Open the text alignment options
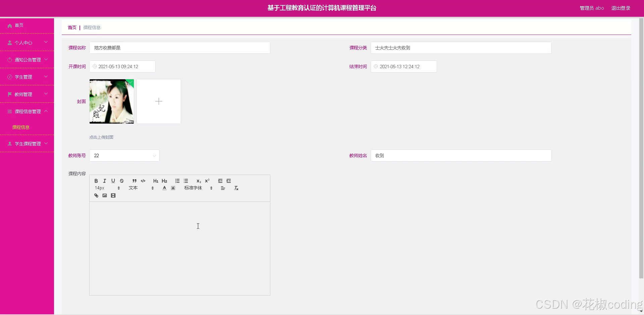This screenshot has width=644, height=315. (223, 188)
